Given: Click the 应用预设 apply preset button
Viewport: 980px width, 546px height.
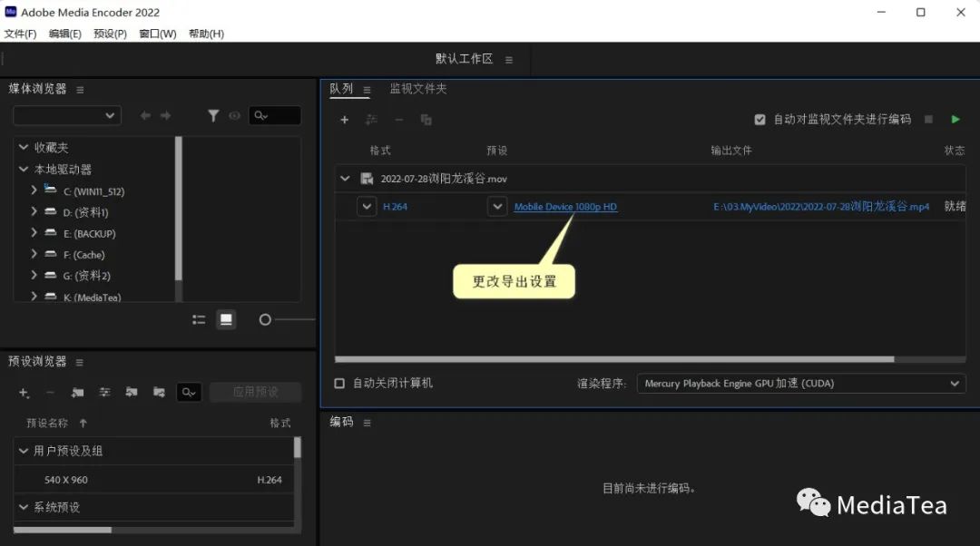Looking at the screenshot, I should click(x=256, y=392).
